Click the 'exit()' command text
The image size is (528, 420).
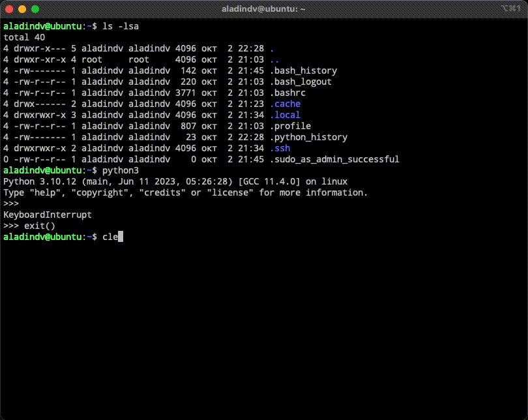[x=40, y=226]
